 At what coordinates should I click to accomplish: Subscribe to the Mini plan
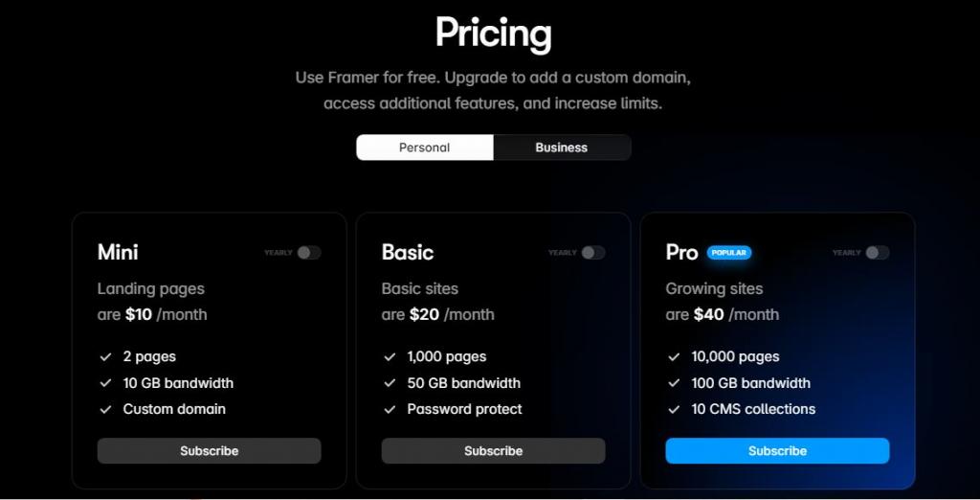[209, 451]
